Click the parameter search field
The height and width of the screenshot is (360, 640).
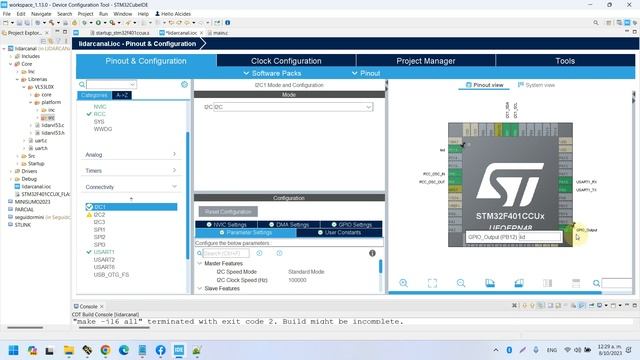(x=226, y=253)
